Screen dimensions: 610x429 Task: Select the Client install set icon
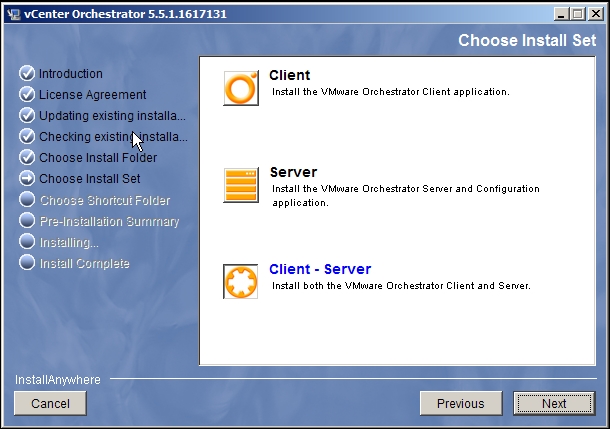pos(240,88)
